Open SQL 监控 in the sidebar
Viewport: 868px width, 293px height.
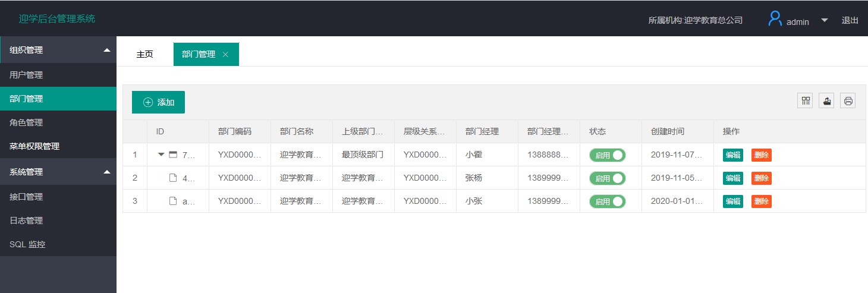(x=58, y=244)
